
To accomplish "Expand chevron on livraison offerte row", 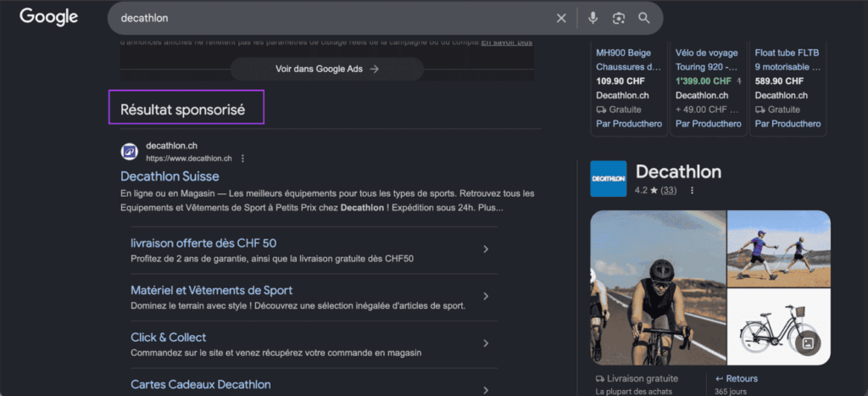I will (x=486, y=249).
